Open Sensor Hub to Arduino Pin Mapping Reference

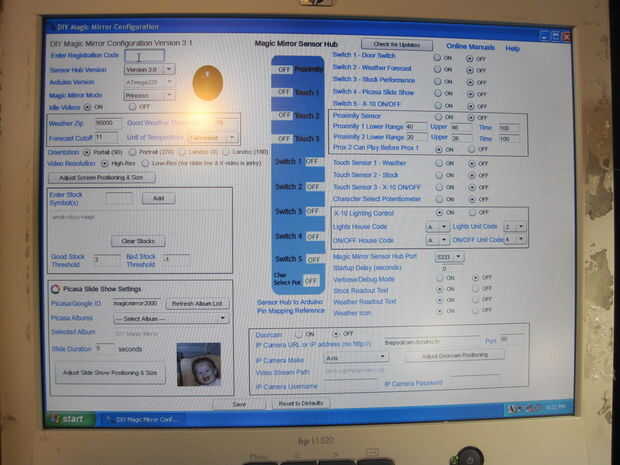(x=291, y=306)
